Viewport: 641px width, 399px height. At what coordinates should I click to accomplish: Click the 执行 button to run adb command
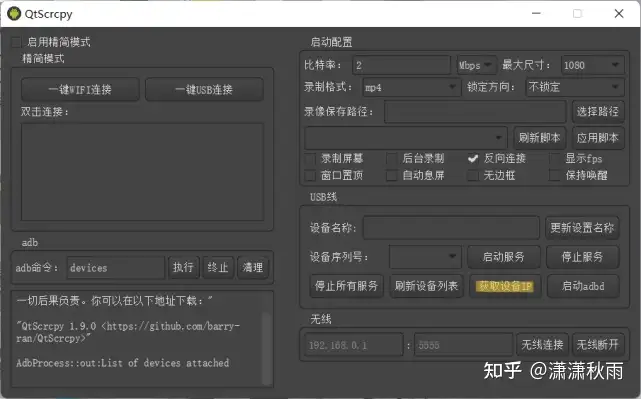click(x=183, y=268)
